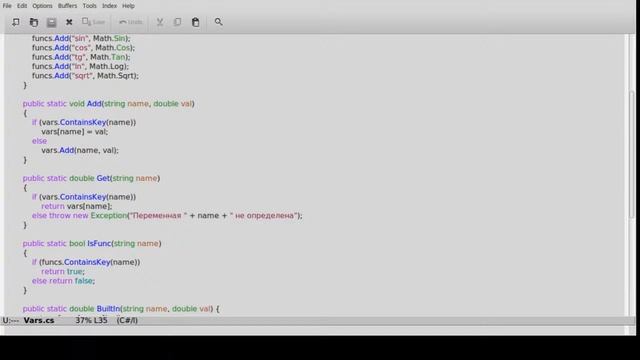Click the 'return true;' line

coord(63,271)
